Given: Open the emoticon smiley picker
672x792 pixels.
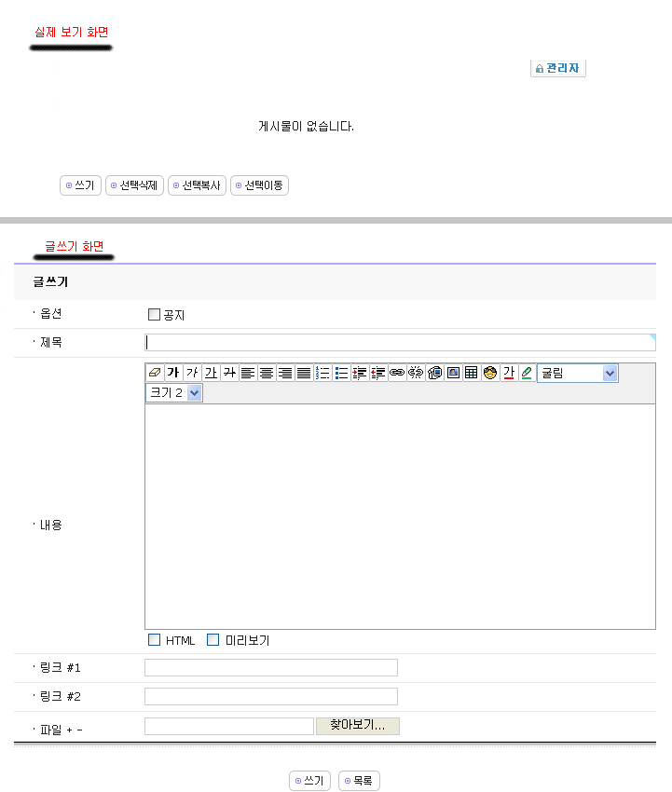Looking at the screenshot, I should point(490,373).
